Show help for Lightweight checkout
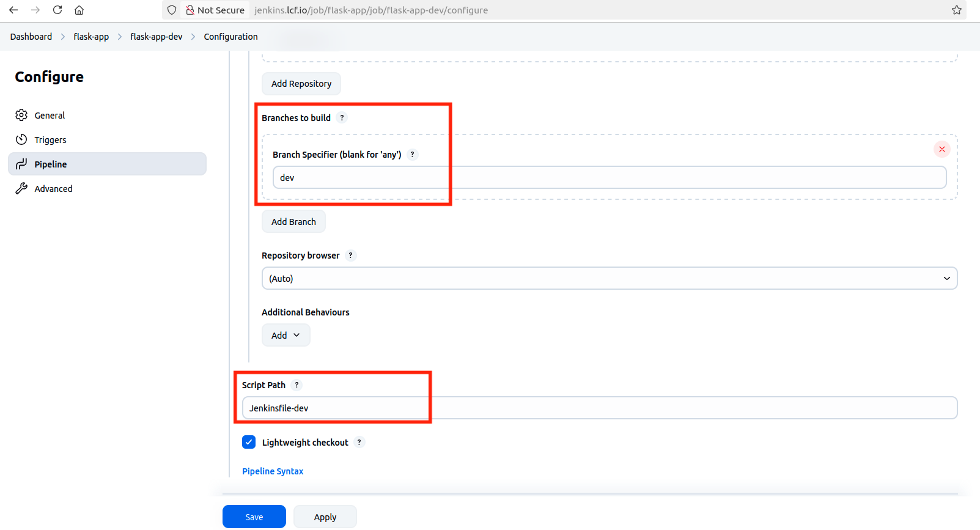Viewport: 980px width, 530px height. (x=359, y=443)
